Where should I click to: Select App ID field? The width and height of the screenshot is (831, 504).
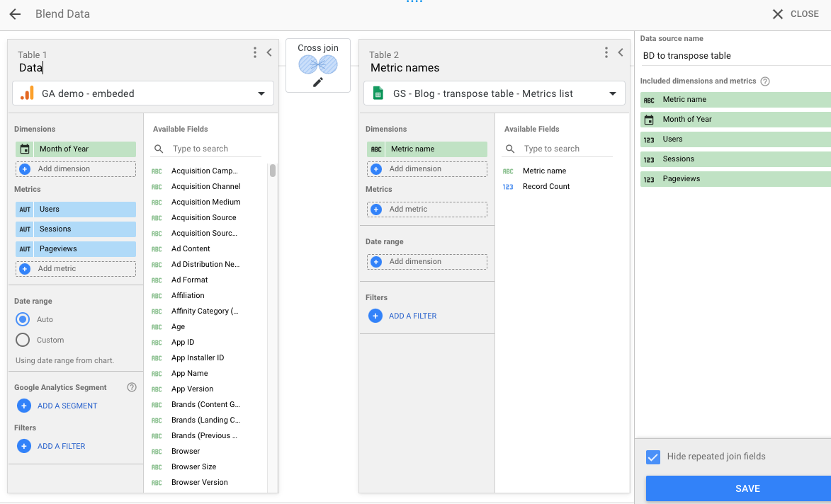coord(183,343)
